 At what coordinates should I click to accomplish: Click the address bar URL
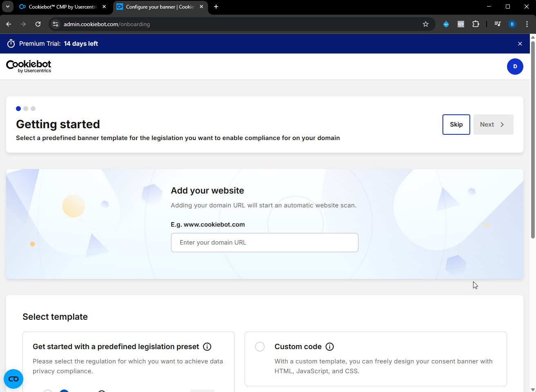click(x=107, y=24)
